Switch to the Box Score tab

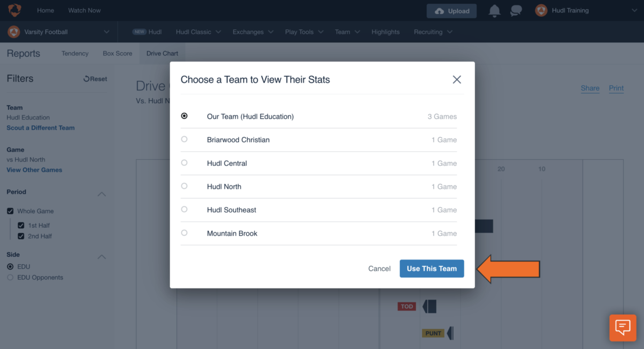pyautogui.click(x=117, y=53)
